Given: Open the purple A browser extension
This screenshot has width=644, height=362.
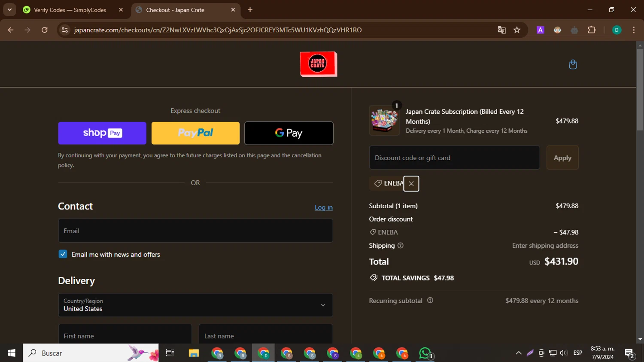Looking at the screenshot, I should pos(541,30).
